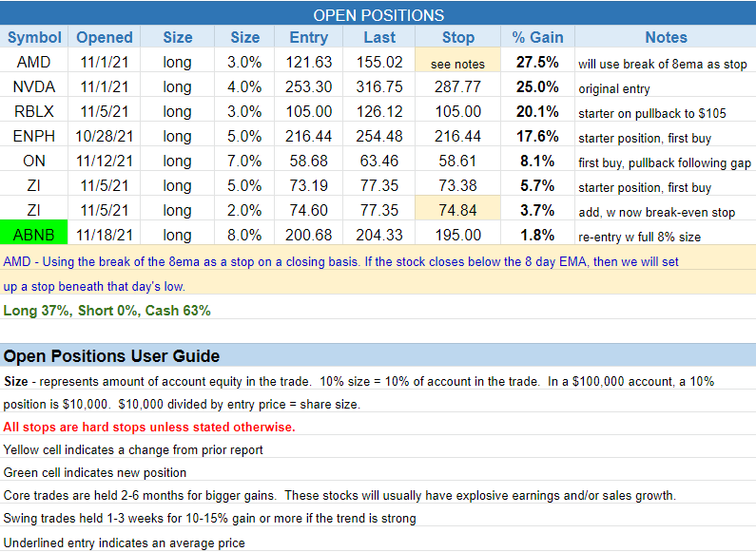Click ABNB's opened date 11/18/21
The image size is (756, 552).
click(x=105, y=235)
